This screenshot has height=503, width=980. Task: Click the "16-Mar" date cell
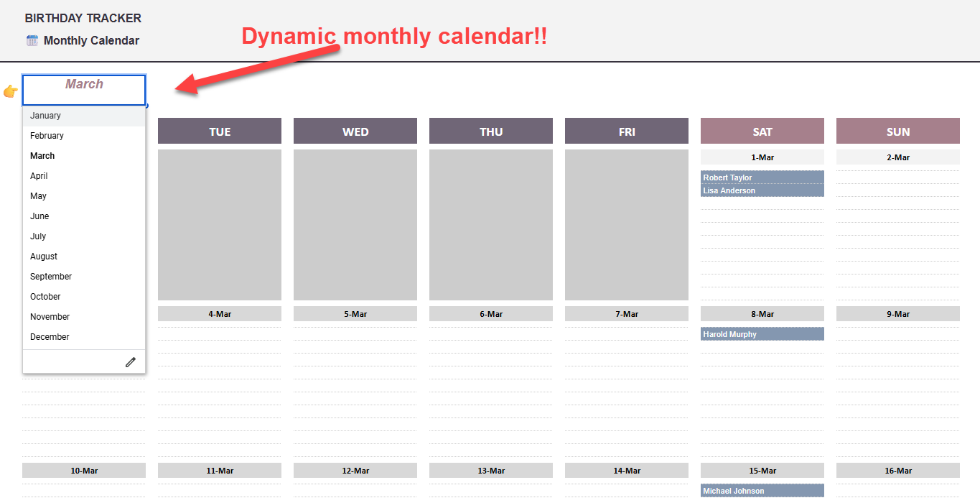[897, 471]
